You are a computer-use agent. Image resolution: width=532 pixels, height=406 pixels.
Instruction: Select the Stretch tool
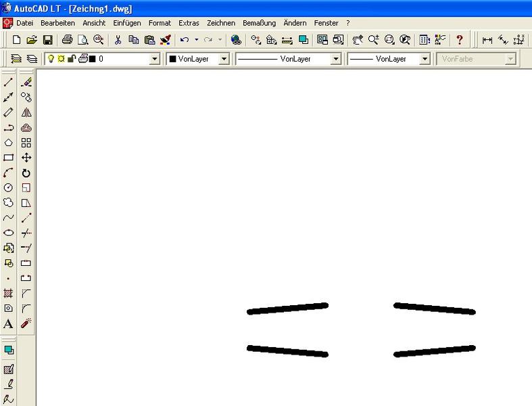26,203
